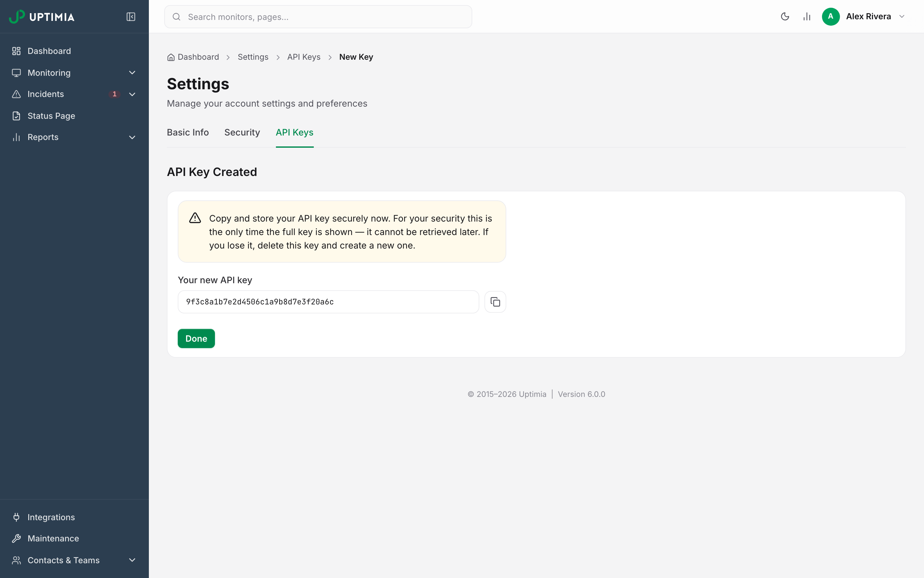
Task: Open the stats bar chart icon in header
Action: pyautogui.click(x=807, y=16)
